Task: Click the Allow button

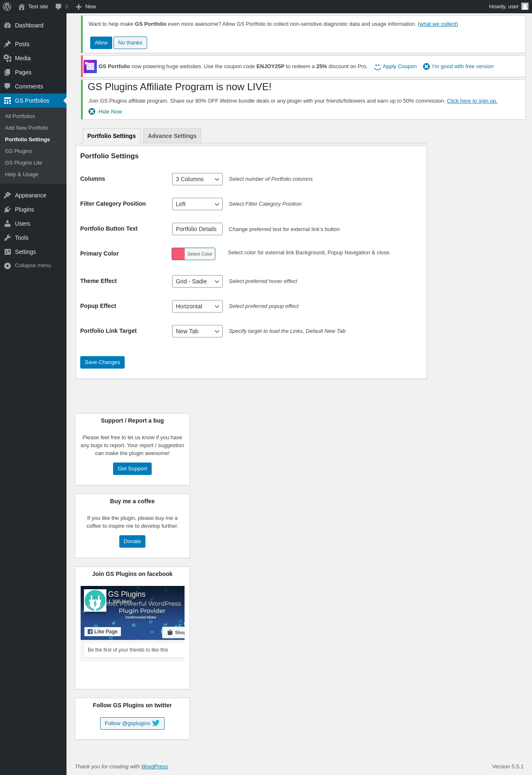Action: (101, 43)
